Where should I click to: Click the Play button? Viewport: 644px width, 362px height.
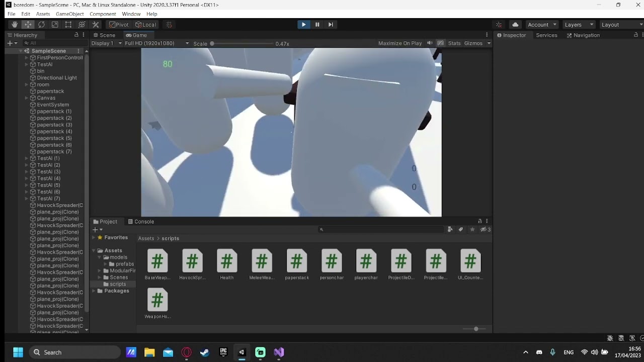pyautogui.click(x=303, y=25)
